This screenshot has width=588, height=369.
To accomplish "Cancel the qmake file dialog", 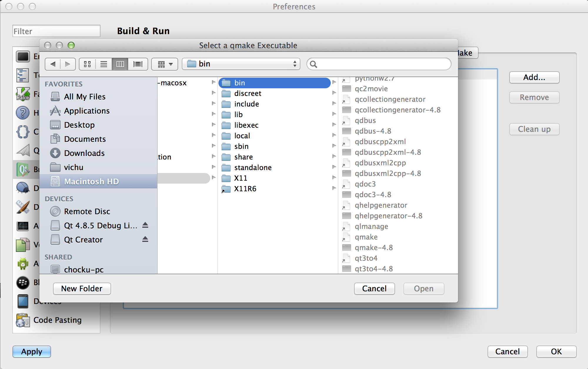I will coord(374,288).
